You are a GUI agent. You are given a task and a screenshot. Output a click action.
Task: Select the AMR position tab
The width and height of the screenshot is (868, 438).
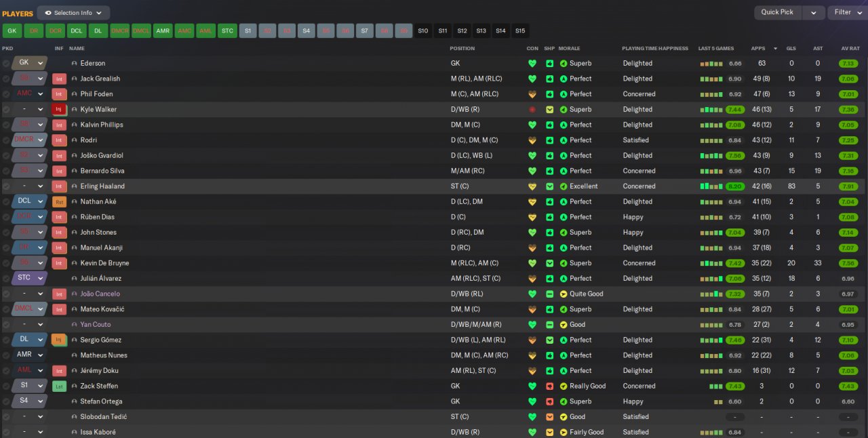click(x=163, y=31)
